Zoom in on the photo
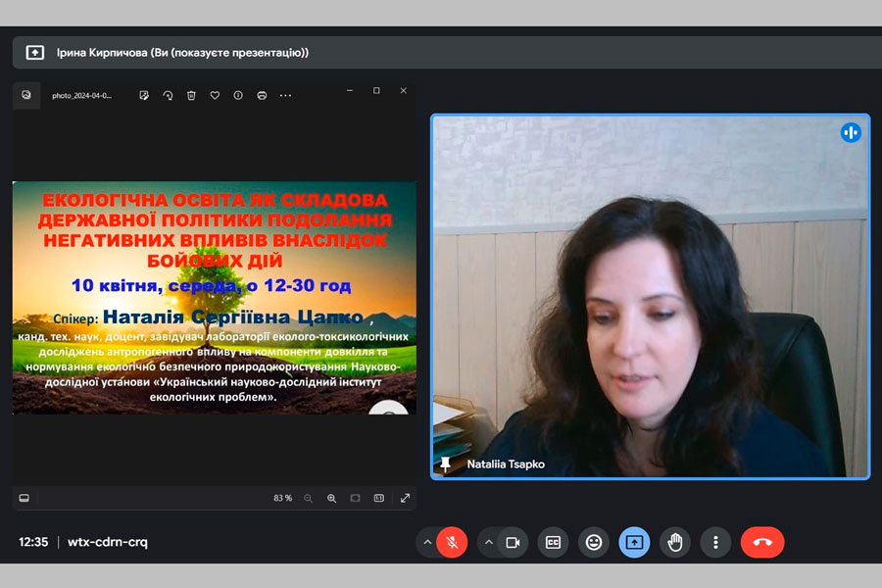The image size is (882, 588). point(331,498)
